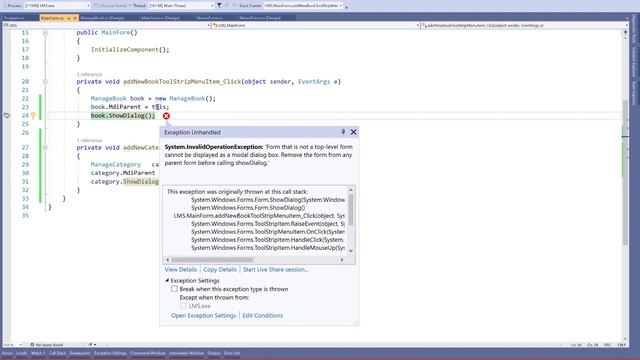
Task: Open the Output tab
Action: pyautogui.click(x=214, y=353)
